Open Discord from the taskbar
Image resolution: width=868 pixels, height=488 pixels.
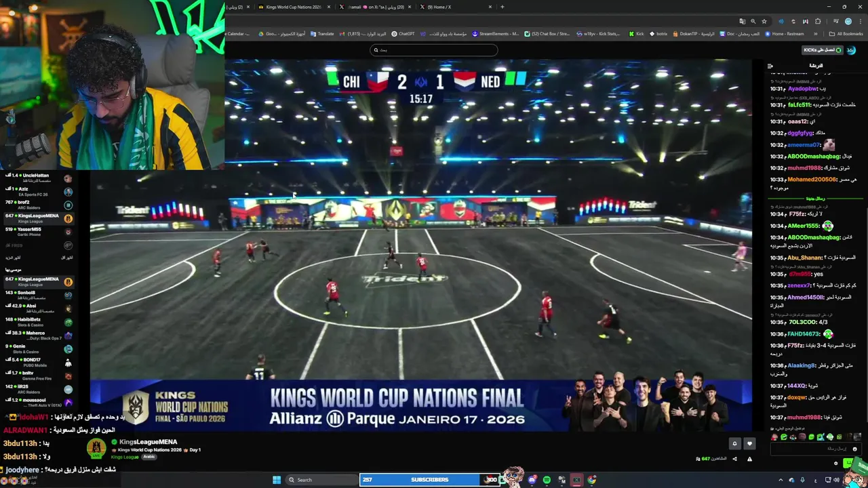click(532, 480)
